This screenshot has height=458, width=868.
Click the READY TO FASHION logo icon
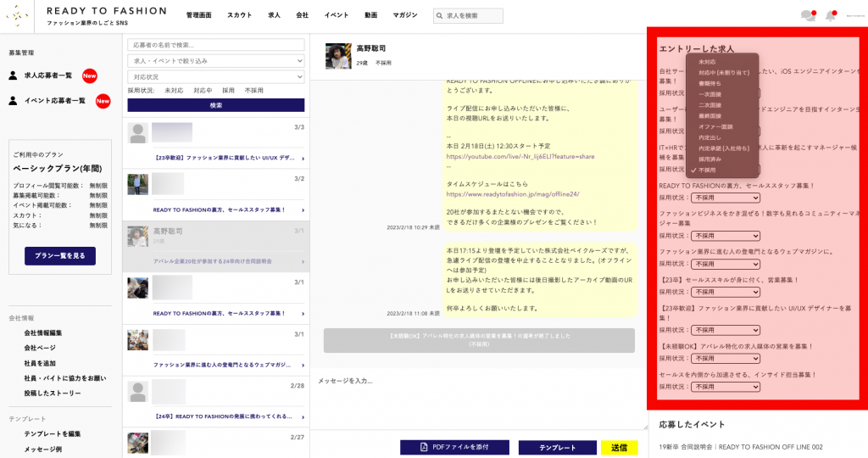point(17,15)
